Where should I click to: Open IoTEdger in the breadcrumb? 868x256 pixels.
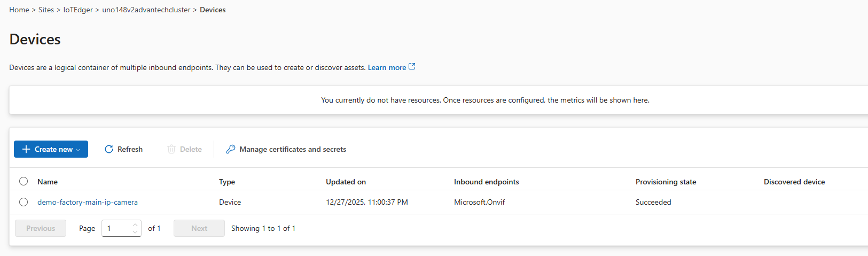(78, 10)
